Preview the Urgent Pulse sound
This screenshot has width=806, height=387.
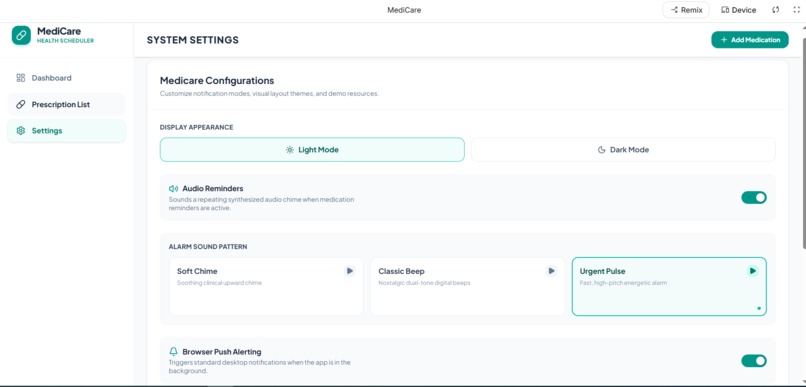pyautogui.click(x=753, y=271)
